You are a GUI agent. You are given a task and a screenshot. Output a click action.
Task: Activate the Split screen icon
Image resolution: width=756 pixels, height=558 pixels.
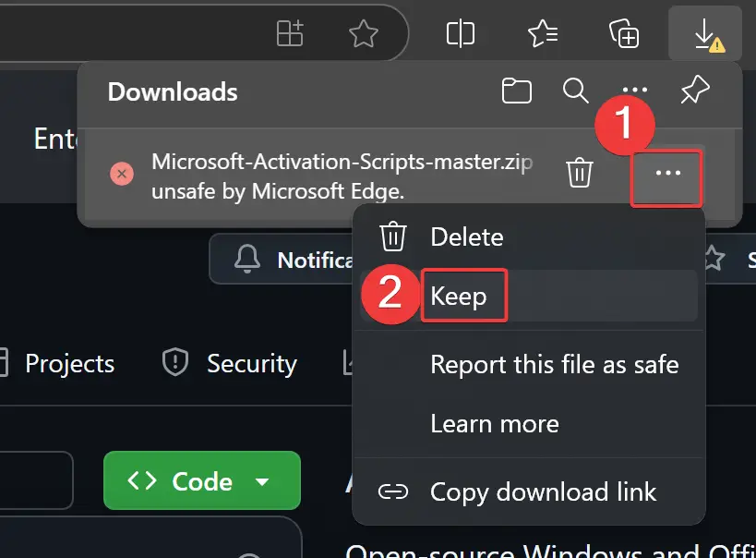click(461, 33)
